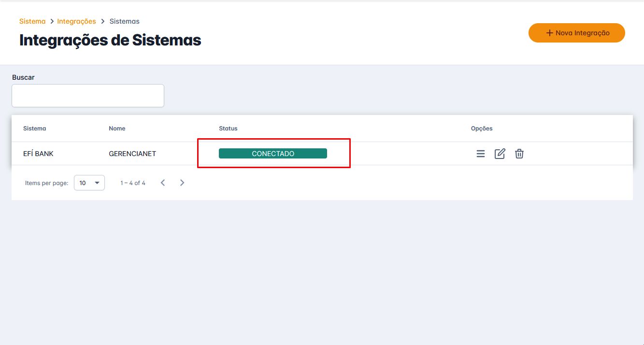Sort by the Sistema column header

pos(35,129)
